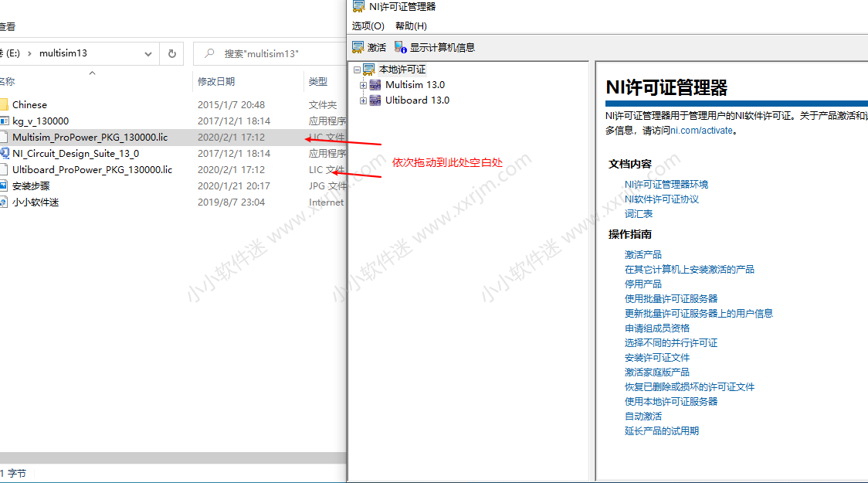Viewport: 868px width, 483px height.
Task: Click the search magnifier icon in Explorer
Action: click(209, 53)
